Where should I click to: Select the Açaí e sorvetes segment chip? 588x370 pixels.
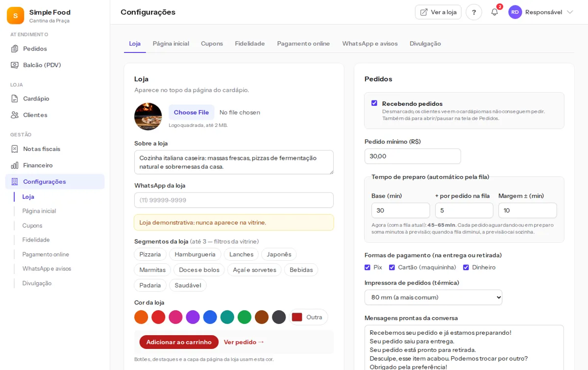click(254, 270)
